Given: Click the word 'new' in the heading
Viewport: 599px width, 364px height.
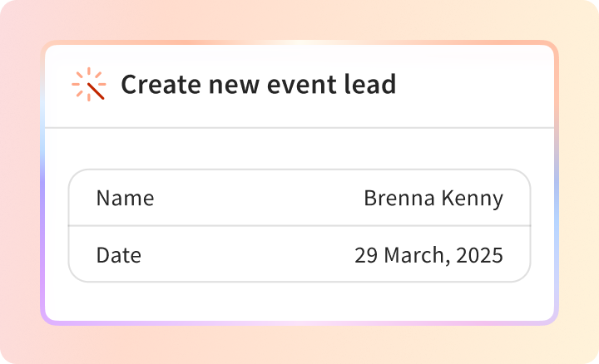Looking at the screenshot, I should coord(234,86).
